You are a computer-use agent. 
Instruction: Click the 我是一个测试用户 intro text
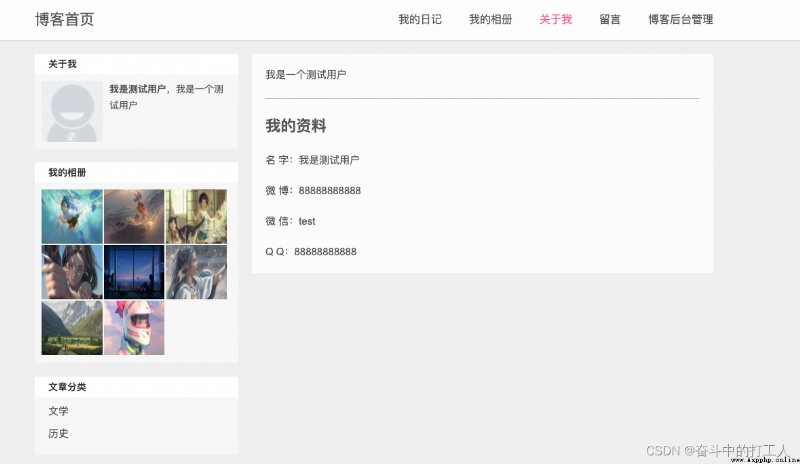(x=306, y=75)
